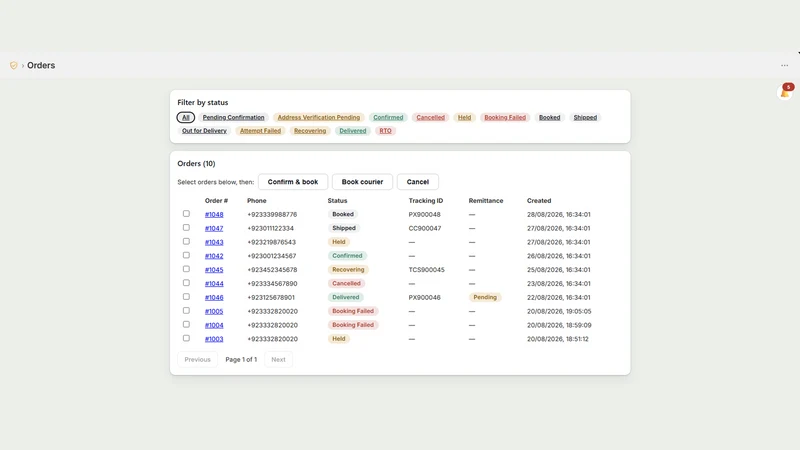This screenshot has width=800, height=450.
Task: Select checkbox for order #1047
Action: pos(186,228)
